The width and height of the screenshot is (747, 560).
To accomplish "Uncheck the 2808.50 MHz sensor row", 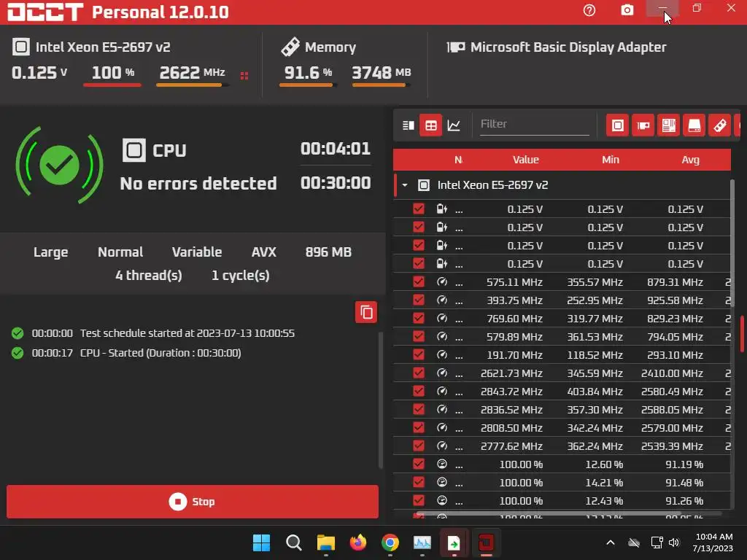I will point(419,427).
